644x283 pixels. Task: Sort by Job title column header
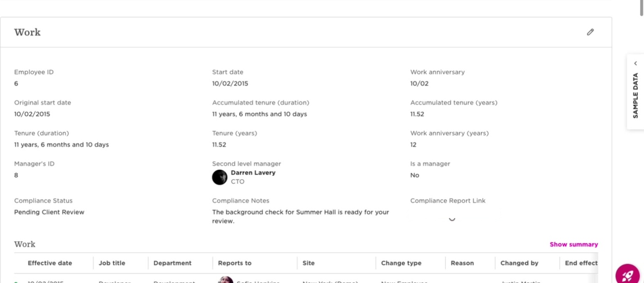click(x=112, y=263)
